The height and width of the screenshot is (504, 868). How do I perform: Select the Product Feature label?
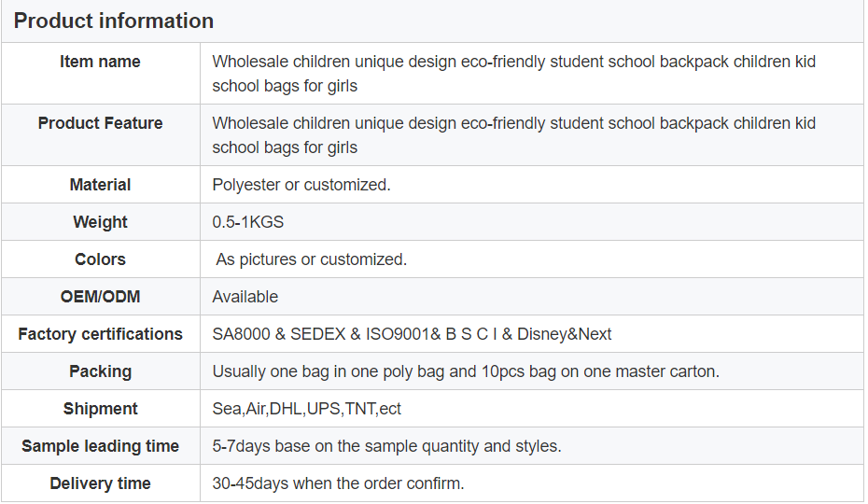pos(100,123)
